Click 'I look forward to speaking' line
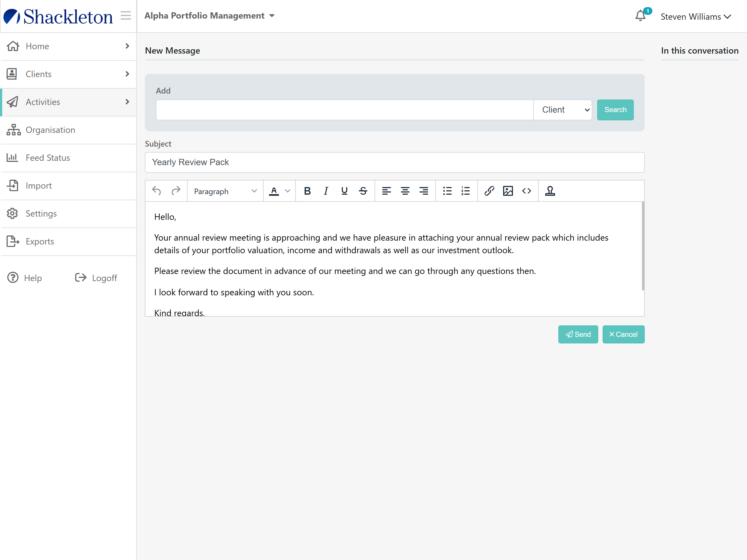This screenshot has width=747, height=560. 234,292
